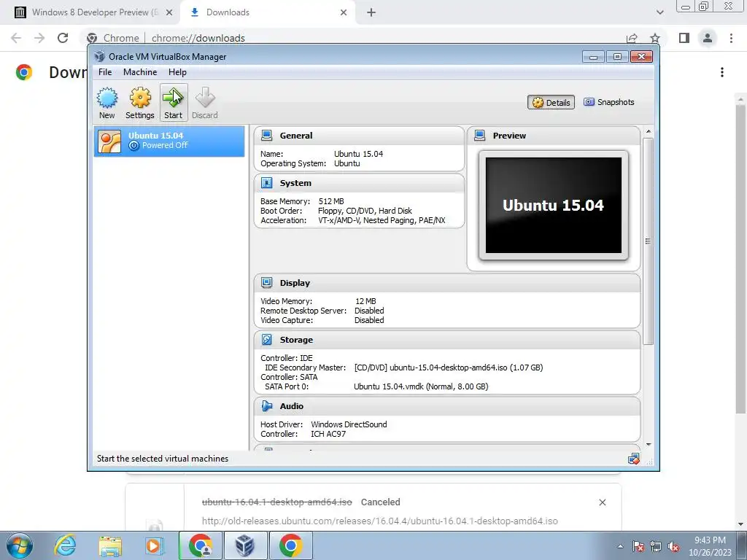
Task: Open Windows Media Player from taskbar
Action: [153, 545]
